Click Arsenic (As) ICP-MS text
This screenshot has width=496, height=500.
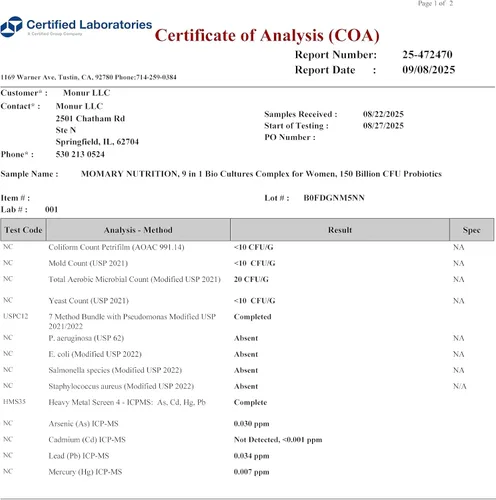(83, 424)
